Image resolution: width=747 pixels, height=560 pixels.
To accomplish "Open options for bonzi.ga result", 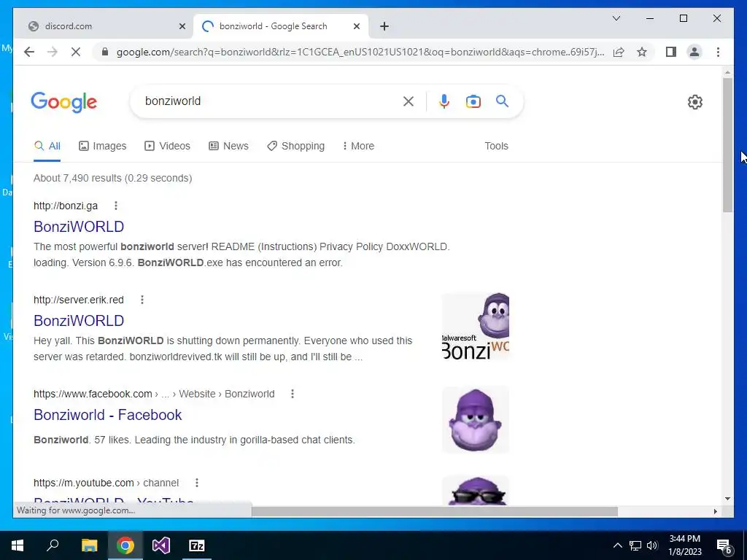I will 116,206.
